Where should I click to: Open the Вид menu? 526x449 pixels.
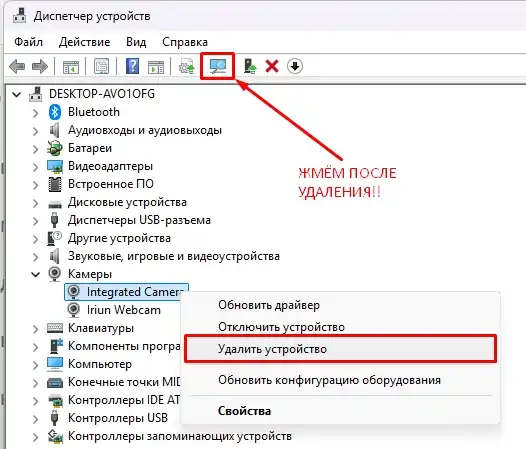(136, 42)
